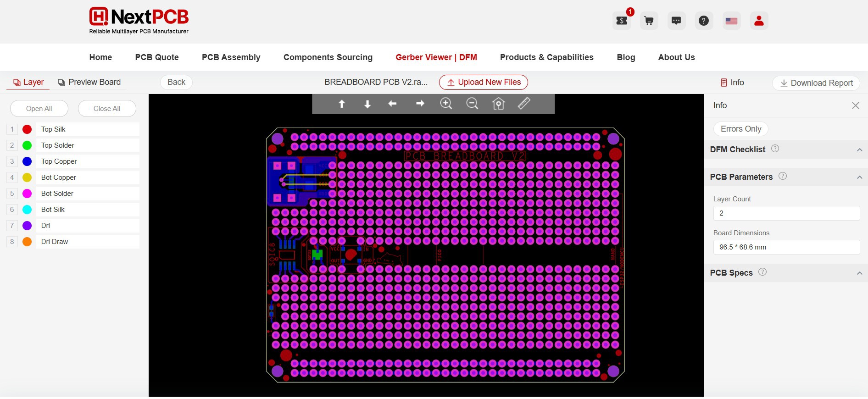Reset view with the home icon
The width and height of the screenshot is (868, 399).
pyautogui.click(x=498, y=104)
